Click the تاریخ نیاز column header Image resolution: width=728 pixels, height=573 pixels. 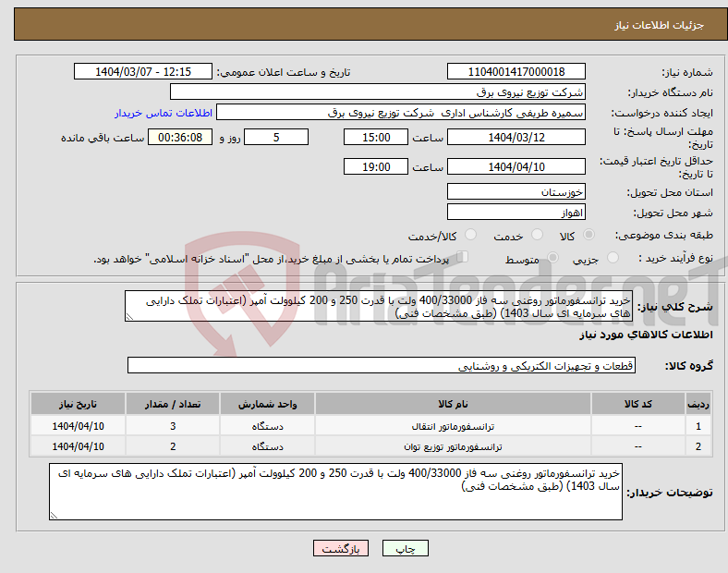point(78,404)
